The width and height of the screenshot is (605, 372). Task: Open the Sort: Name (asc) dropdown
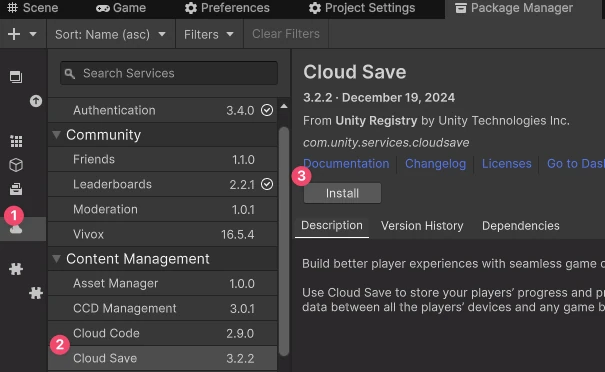point(110,34)
